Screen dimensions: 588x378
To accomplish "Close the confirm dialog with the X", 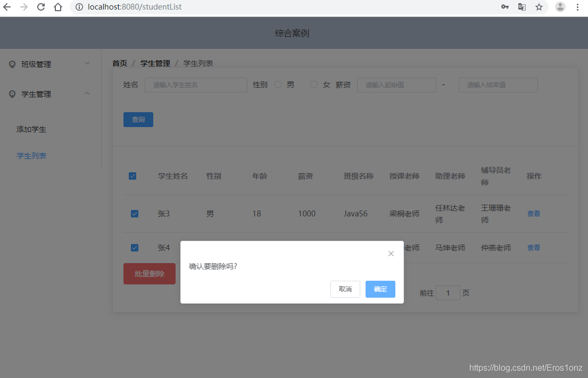I will pos(391,254).
